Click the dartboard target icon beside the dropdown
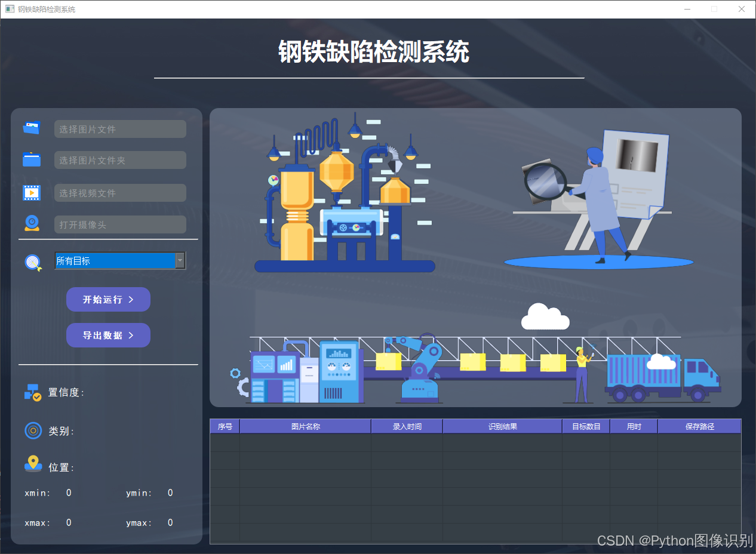The height and width of the screenshot is (554, 756). pyautogui.click(x=32, y=261)
